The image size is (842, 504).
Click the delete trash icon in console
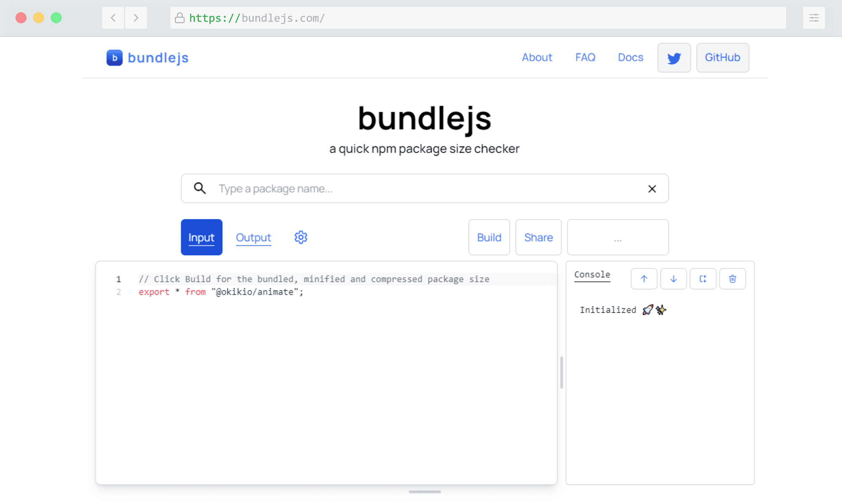click(732, 279)
